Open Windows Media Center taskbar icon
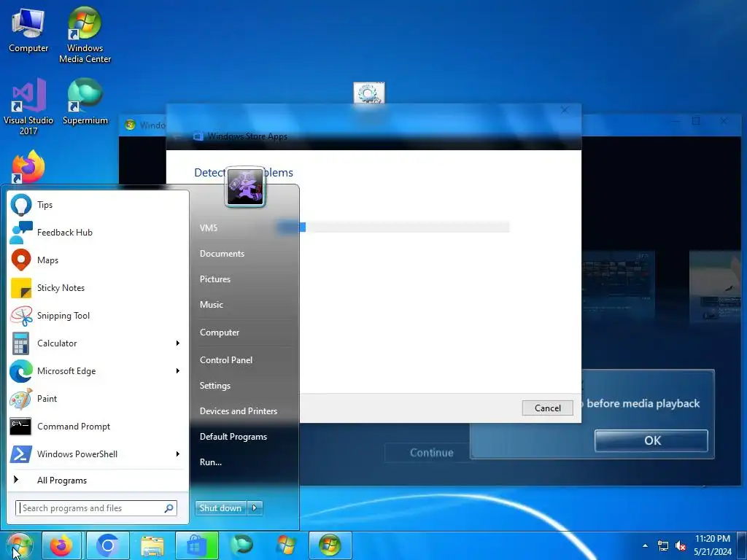This screenshot has height=560, width=747. (330, 545)
